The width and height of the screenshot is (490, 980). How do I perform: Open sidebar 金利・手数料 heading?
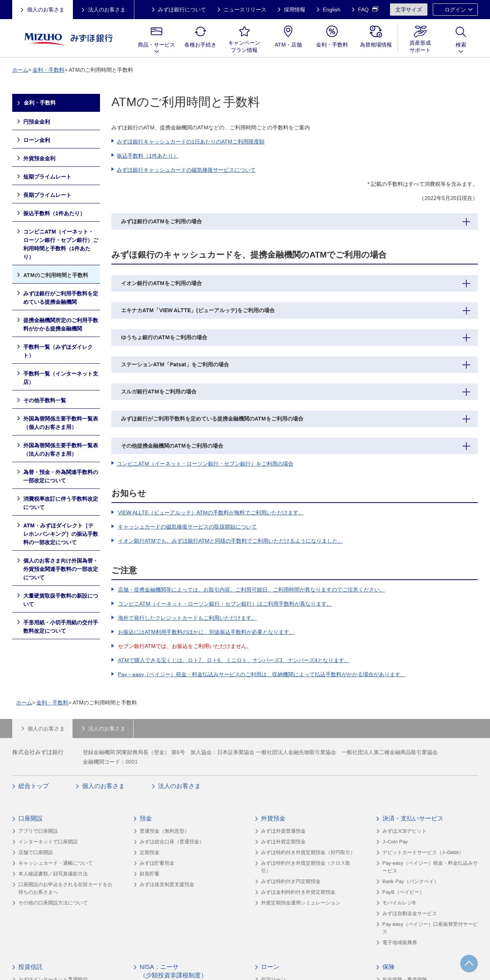[56, 103]
